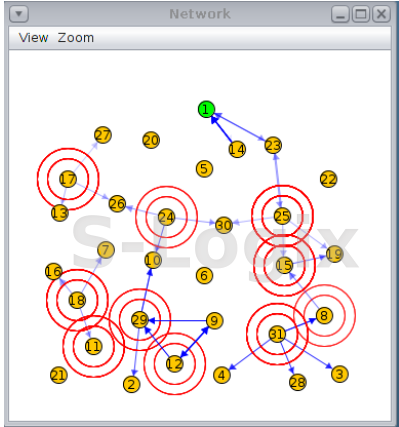Image resolution: width=399 pixels, height=427 pixels.
Task: Select node 28
Action: (298, 382)
